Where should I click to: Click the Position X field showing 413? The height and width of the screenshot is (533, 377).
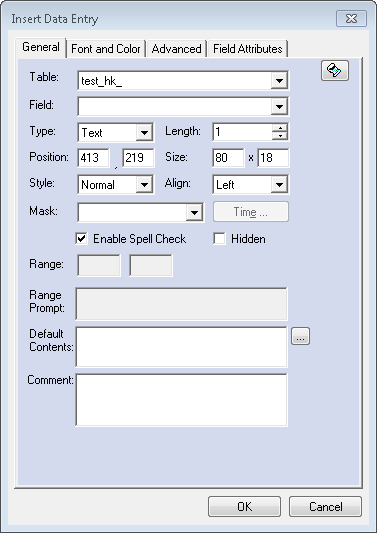93,158
